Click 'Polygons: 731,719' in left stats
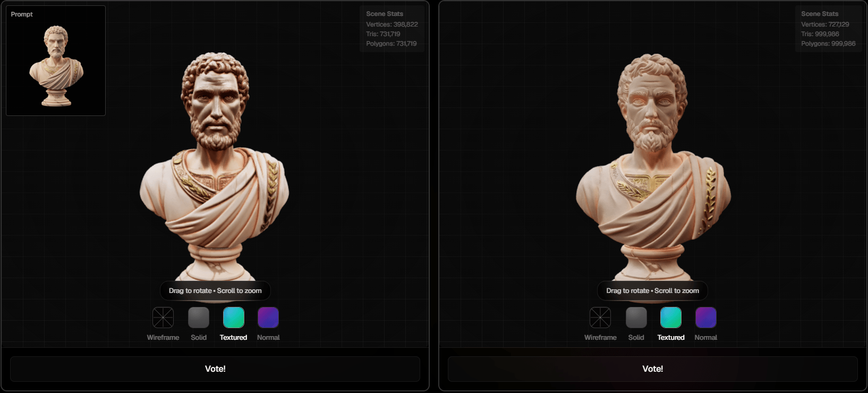 coord(392,44)
